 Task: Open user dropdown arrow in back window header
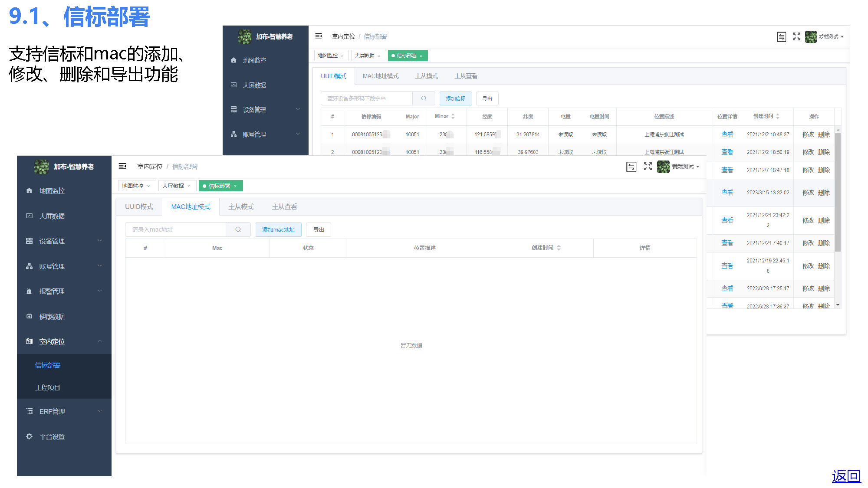pyautogui.click(x=842, y=37)
